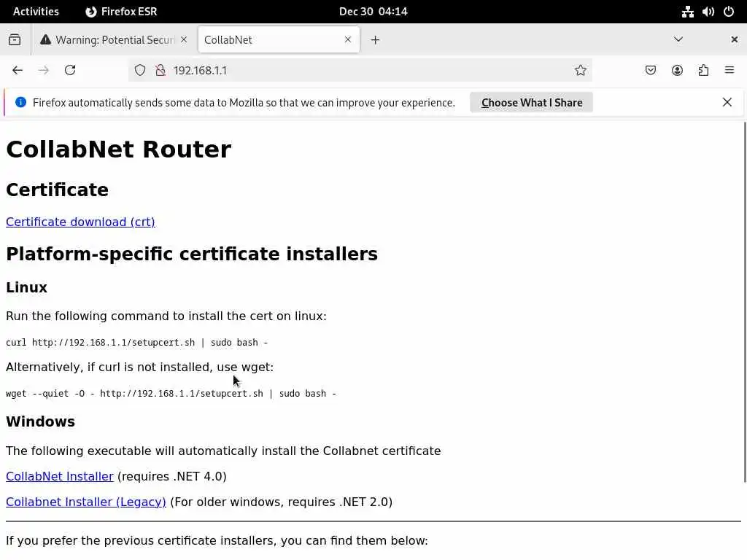Close the CollabNet tab
This screenshot has width=747, height=560.
(x=348, y=39)
